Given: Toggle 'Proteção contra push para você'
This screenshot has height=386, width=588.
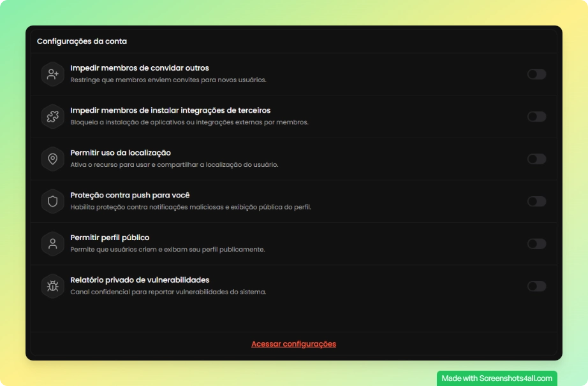Looking at the screenshot, I should pos(536,201).
